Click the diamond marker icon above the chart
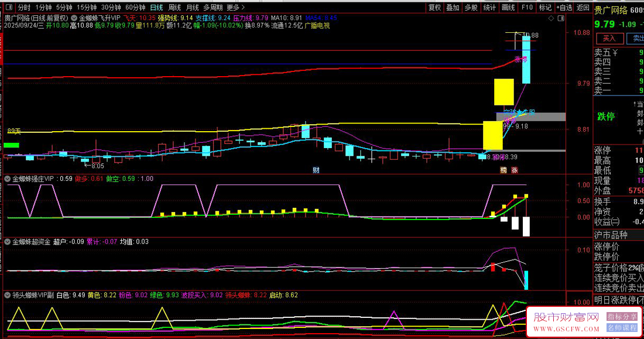 (551, 19)
